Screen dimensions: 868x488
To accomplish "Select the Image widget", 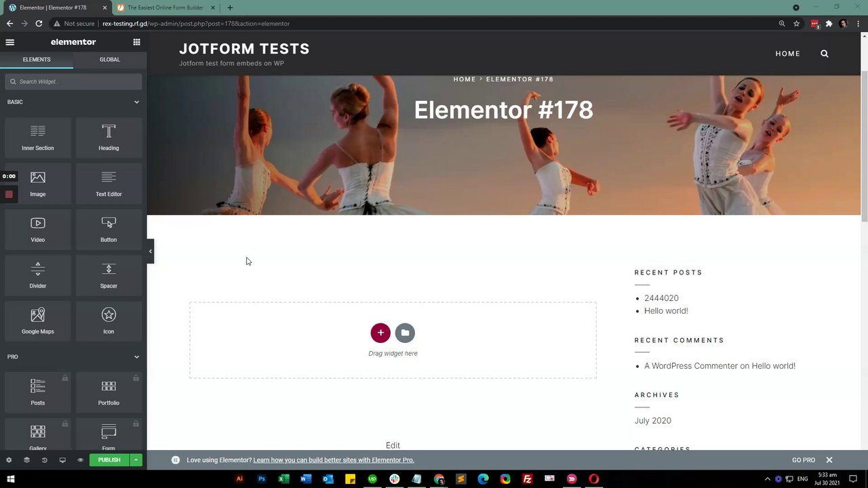I will coord(38,184).
